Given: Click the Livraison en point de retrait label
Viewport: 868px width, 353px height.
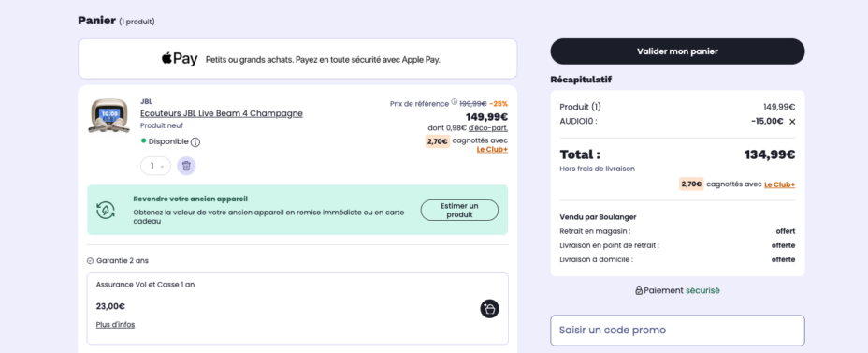Looking at the screenshot, I should point(610,245).
